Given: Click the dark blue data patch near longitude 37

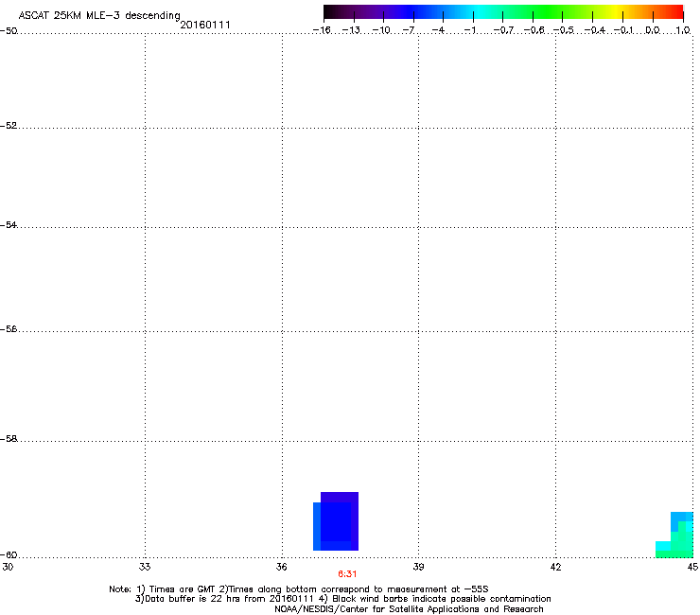Looking at the screenshot, I should [336, 521].
